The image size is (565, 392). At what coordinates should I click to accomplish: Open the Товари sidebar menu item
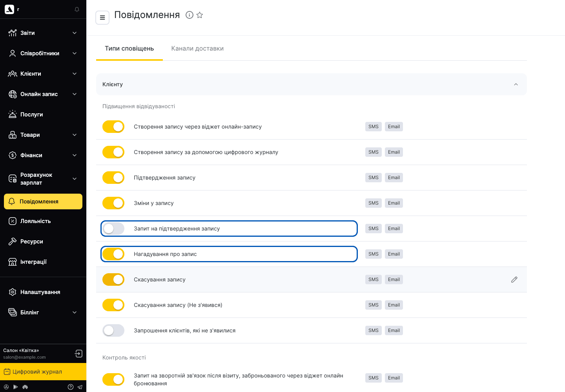tap(43, 135)
